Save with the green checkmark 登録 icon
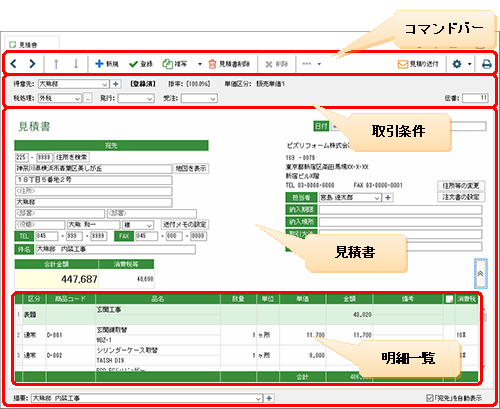500x409 pixels. click(133, 64)
